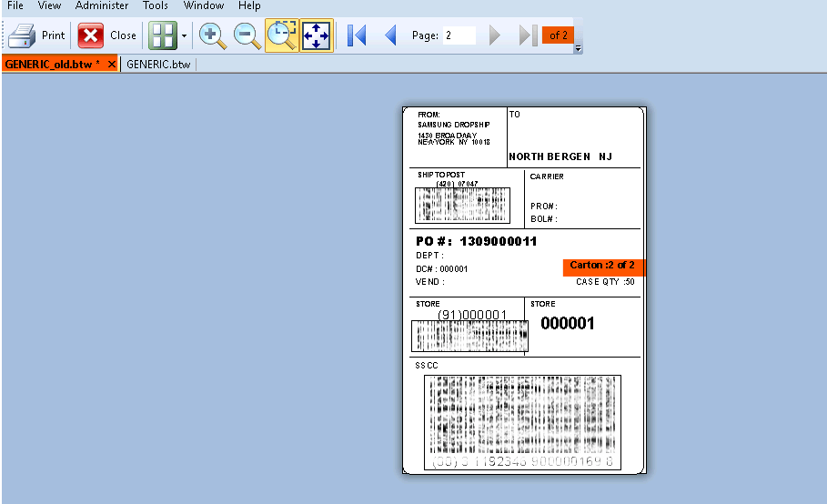Viewport: 827px width, 504px height.
Task: Go to the next page
Action: [494, 35]
